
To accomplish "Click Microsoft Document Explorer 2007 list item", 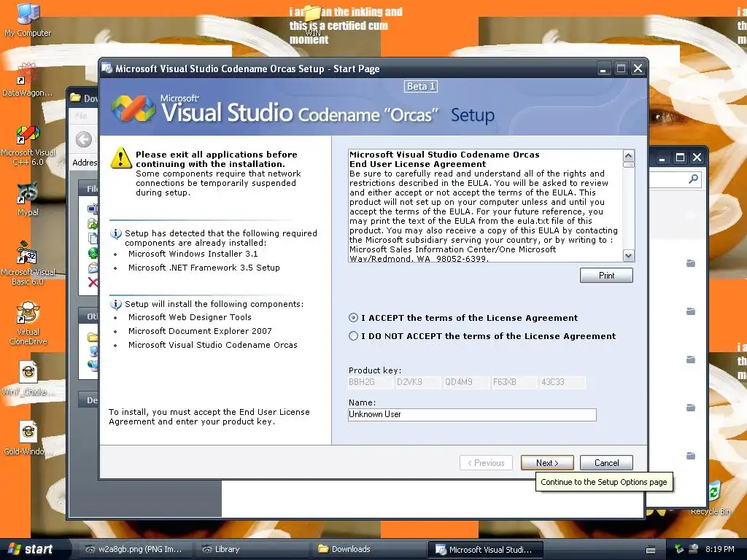I will (200, 331).
